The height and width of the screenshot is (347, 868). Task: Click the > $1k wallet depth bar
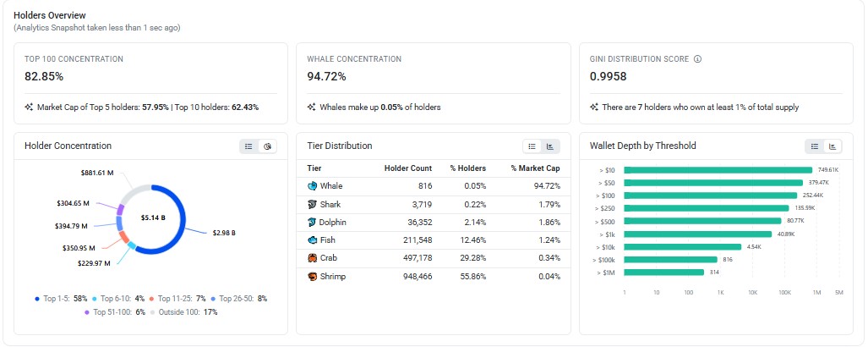[697, 234]
